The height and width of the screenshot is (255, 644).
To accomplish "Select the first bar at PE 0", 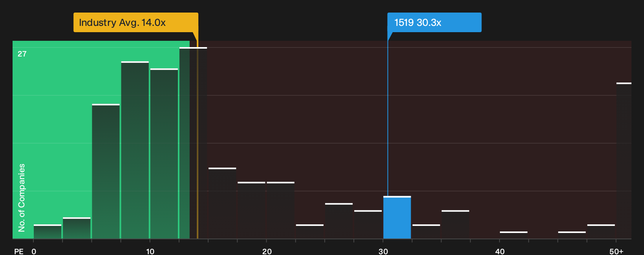I will click(48, 231).
